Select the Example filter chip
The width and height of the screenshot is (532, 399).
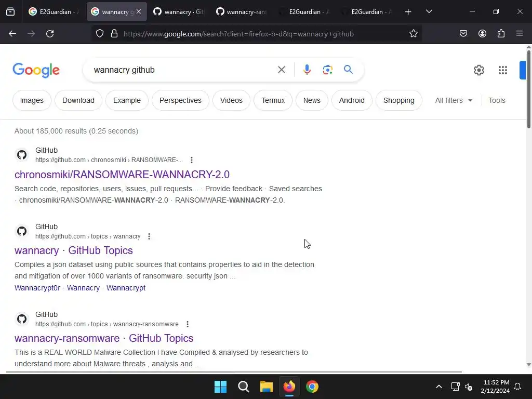127,100
